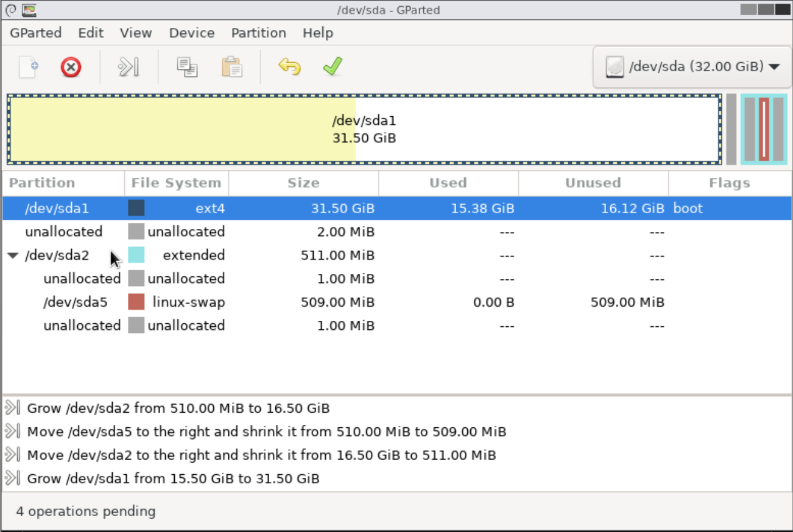Apply all operations with green checkmark

pyautogui.click(x=333, y=66)
